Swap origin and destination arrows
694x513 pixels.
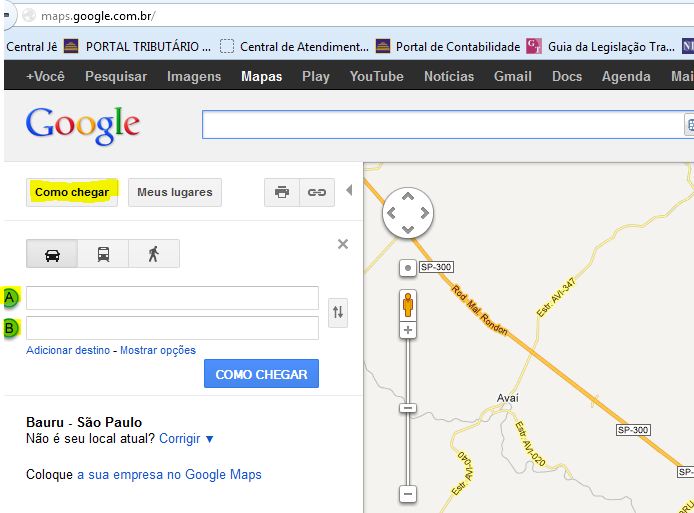point(338,312)
